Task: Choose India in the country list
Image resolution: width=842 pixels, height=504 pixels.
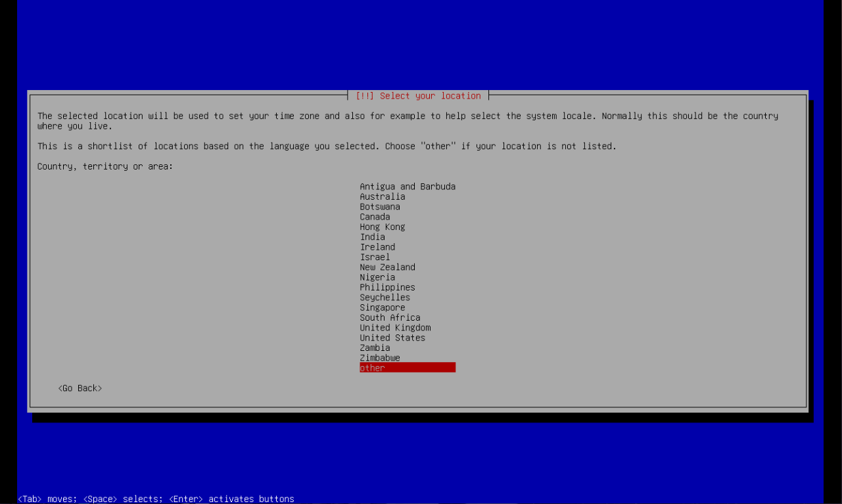Action: point(372,237)
